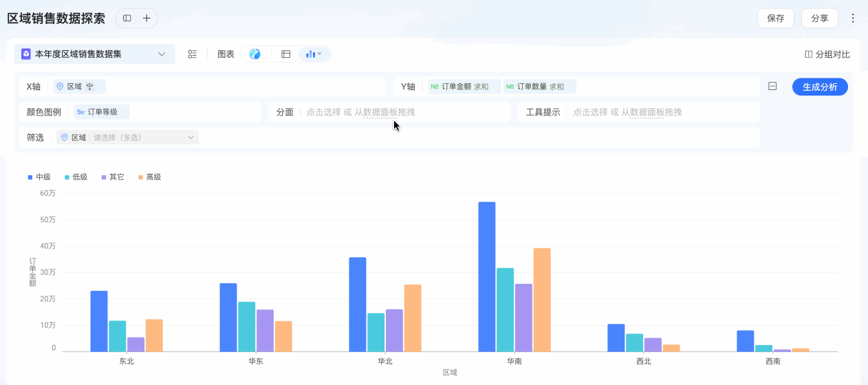Expand the 本年度区域销售数据集 dataset dropdown

coord(95,54)
